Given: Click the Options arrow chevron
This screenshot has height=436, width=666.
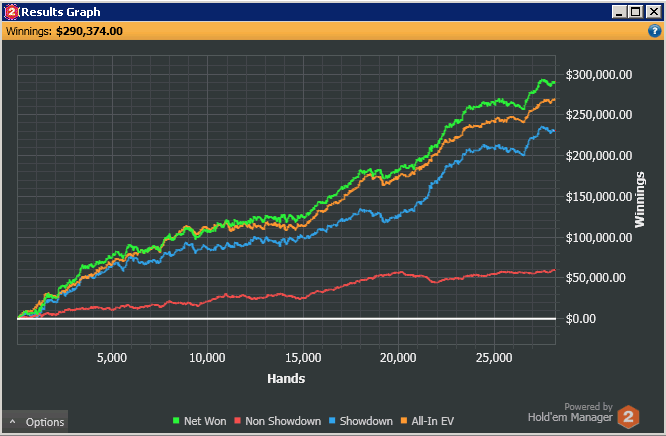Looking at the screenshot, I should click(x=13, y=422).
